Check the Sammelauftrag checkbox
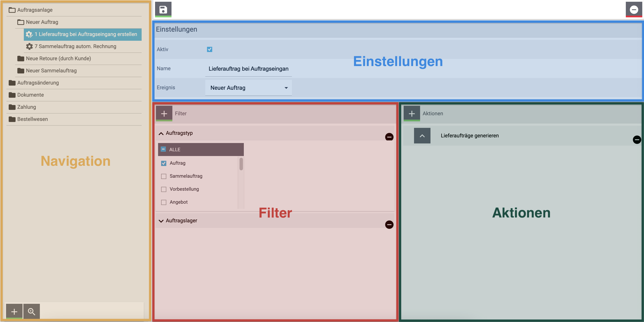The width and height of the screenshot is (644, 322). pyautogui.click(x=164, y=176)
